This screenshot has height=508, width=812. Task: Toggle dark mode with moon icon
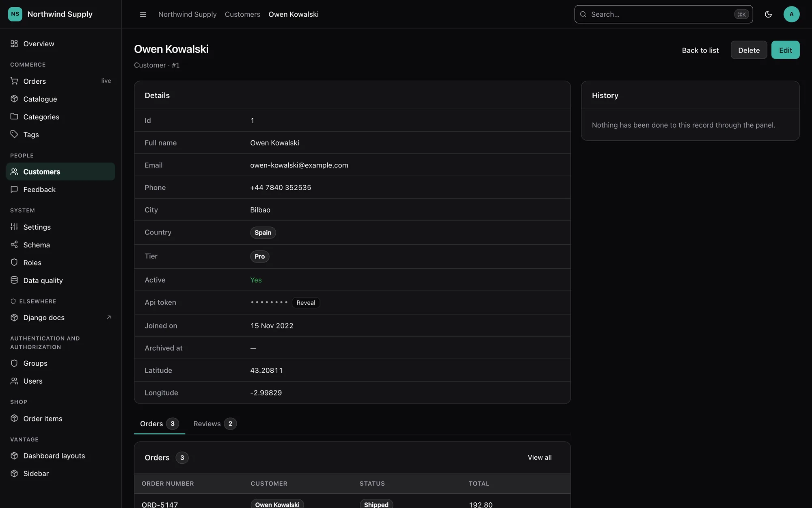click(x=768, y=14)
